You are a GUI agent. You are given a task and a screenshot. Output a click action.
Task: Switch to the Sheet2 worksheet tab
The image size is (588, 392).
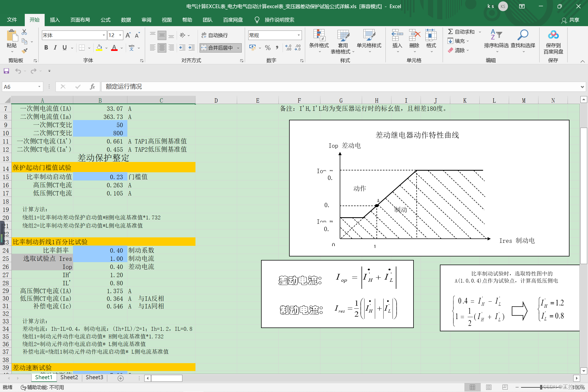click(x=69, y=377)
